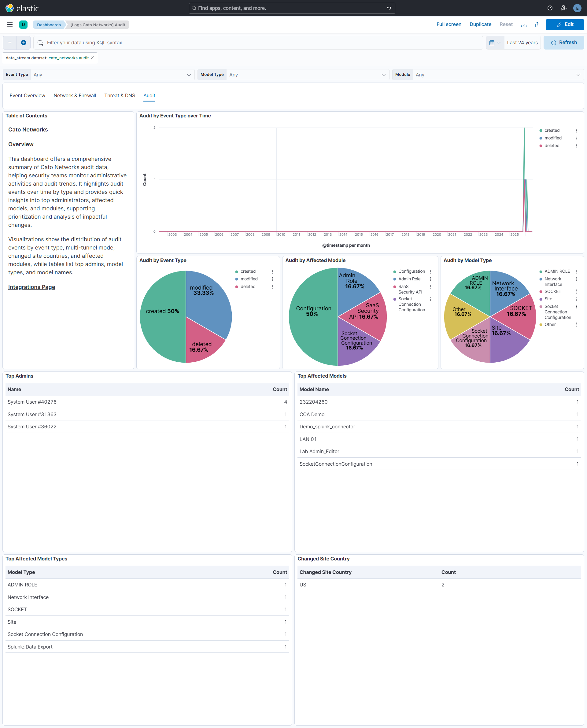The height and width of the screenshot is (728, 587).
Task: Click the green D space avatar
Action: (23, 24)
